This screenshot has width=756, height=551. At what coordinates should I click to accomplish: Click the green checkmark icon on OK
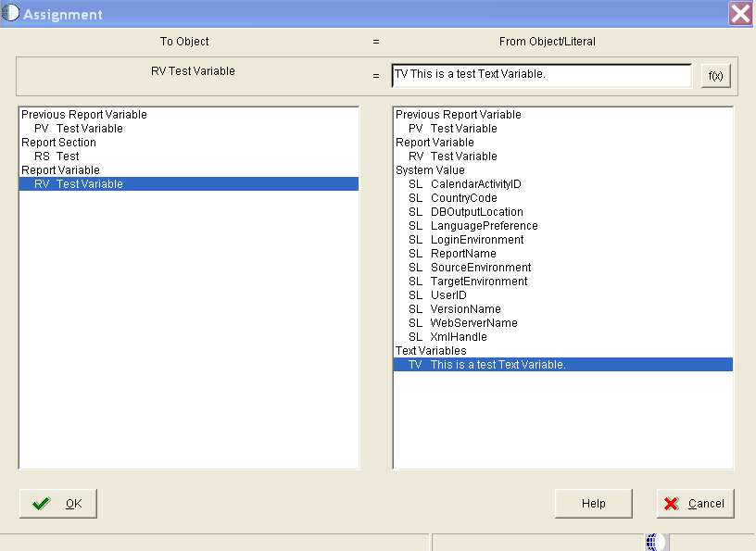click(41, 503)
